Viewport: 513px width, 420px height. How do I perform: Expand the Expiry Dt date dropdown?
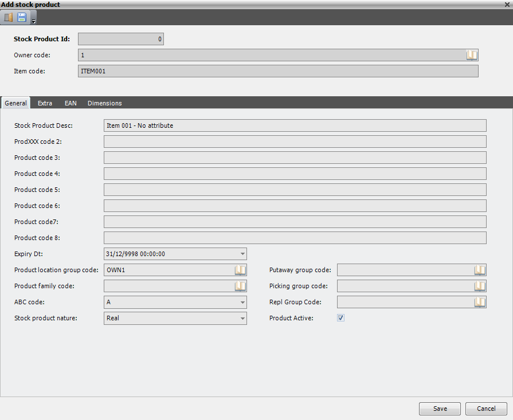242,254
